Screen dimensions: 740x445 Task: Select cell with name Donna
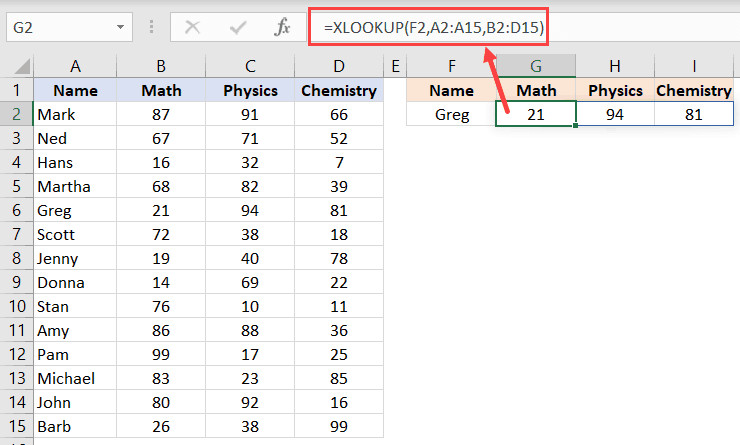[x=75, y=282]
